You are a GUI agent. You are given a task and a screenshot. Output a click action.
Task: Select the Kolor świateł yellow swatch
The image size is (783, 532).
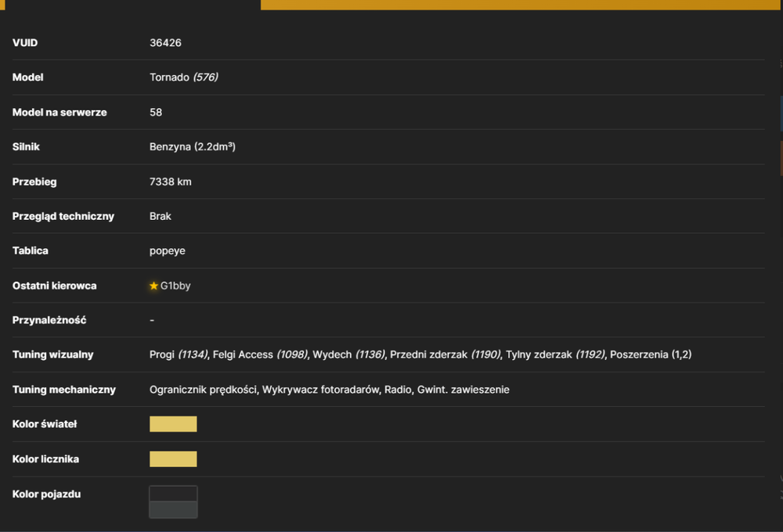173,424
